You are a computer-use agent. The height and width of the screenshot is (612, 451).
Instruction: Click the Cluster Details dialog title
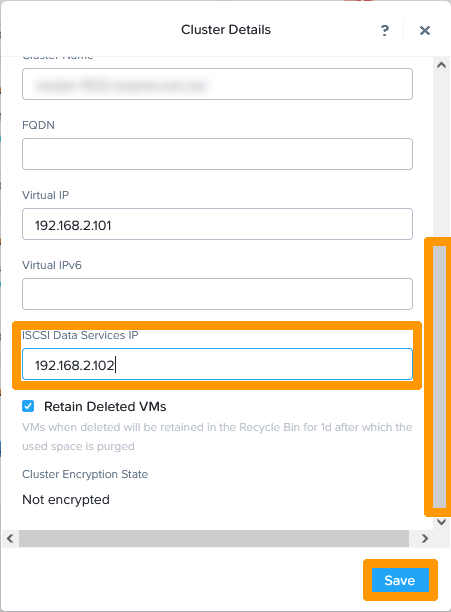pyautogui.click(x=226, y=30)
